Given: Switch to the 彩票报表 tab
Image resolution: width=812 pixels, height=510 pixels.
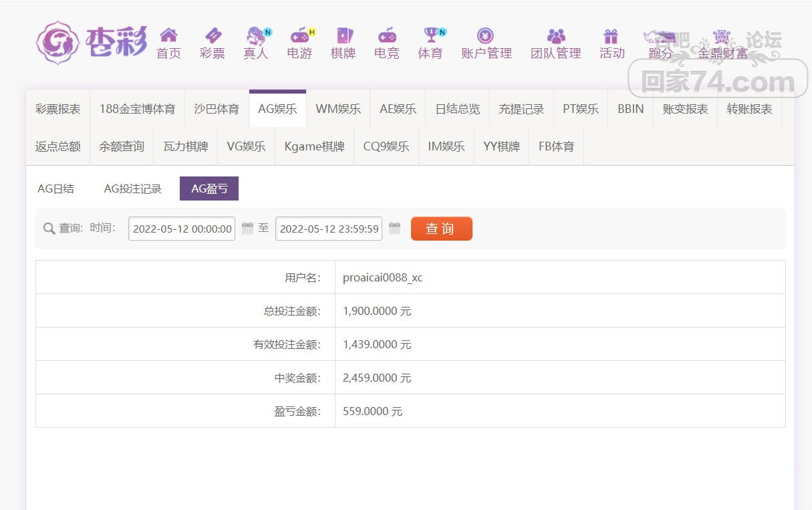Looking at the screenshot, I should point(58,109).
